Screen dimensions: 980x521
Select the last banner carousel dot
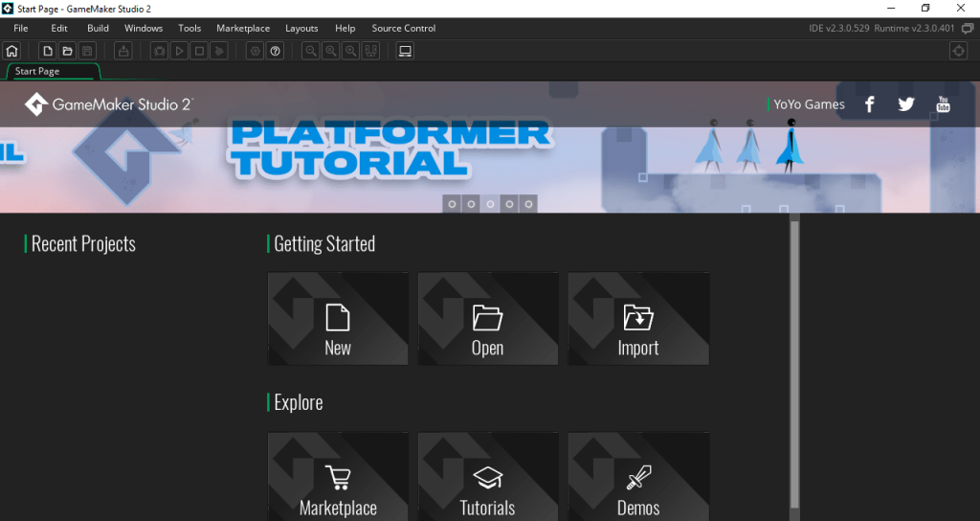[x=528, y=204]
